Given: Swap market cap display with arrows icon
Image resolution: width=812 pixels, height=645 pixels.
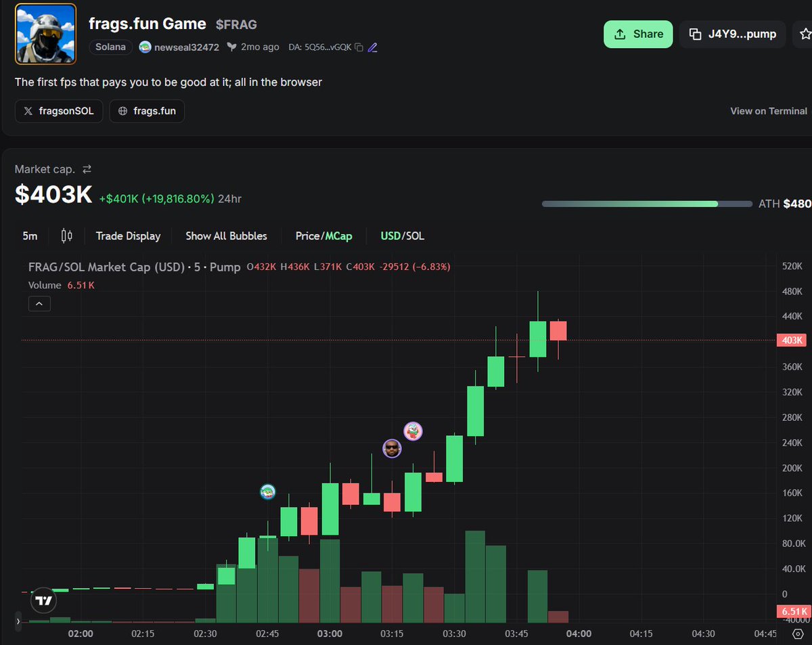Looking at the screenshot, I should coord(87,169).
